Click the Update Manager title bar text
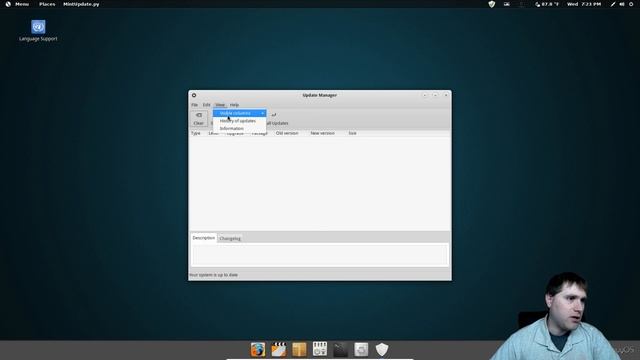Viewport: 640px width, 360px height. (320, 95)
